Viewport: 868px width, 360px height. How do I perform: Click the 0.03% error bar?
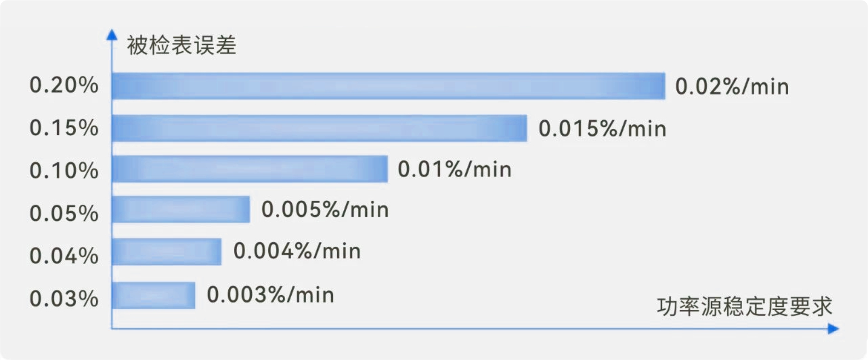tap(154, 295)
